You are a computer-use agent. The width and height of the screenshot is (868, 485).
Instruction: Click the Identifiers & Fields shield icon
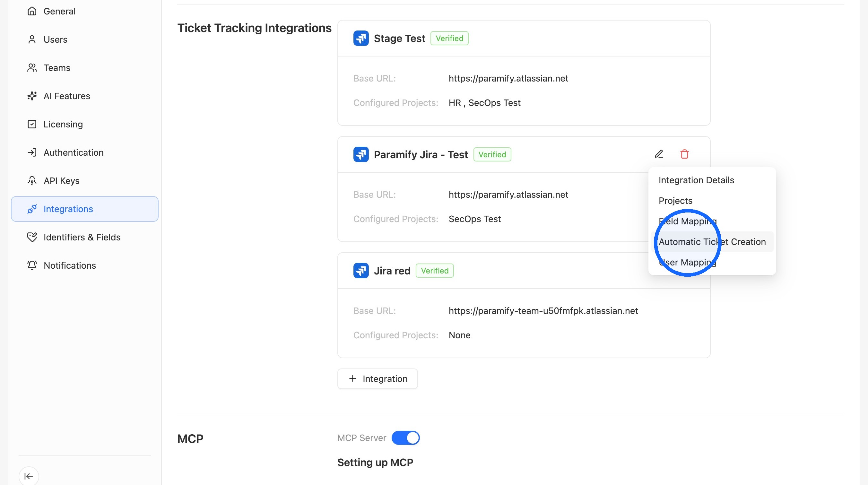click(32, 237)
